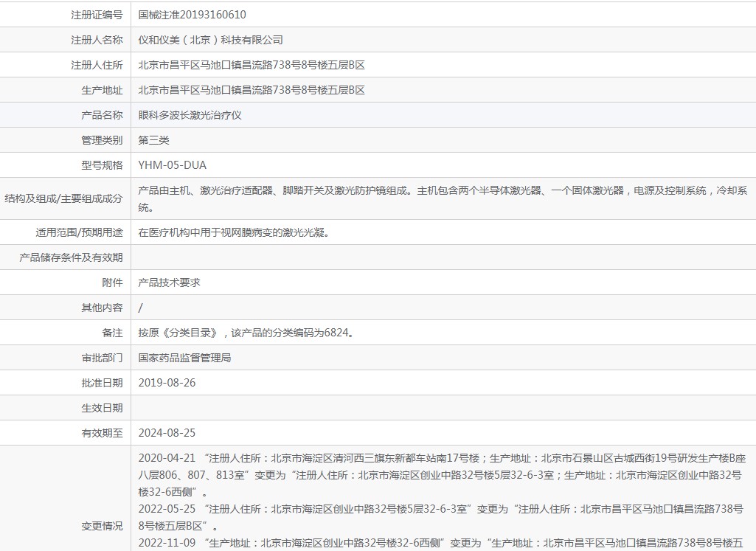Click the 备注 label
Viewport: 756px width, 551px height.
click(x=112, y=333)
